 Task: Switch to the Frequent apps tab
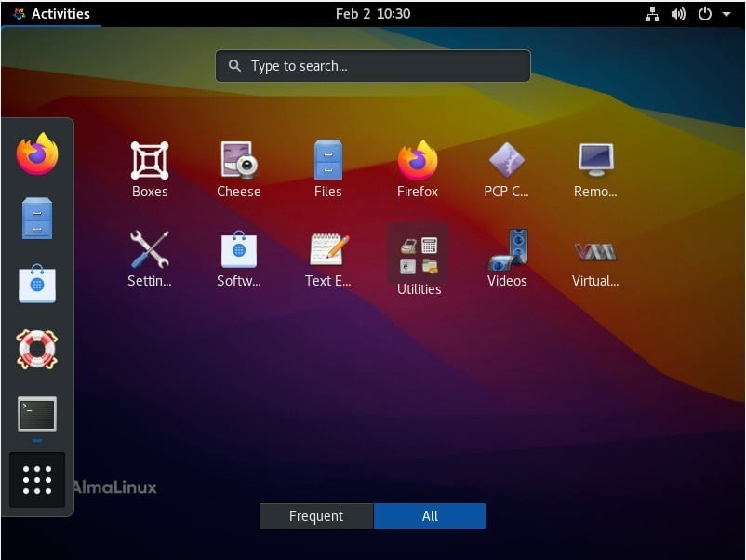pyautogui.click(x=316, y=516)
